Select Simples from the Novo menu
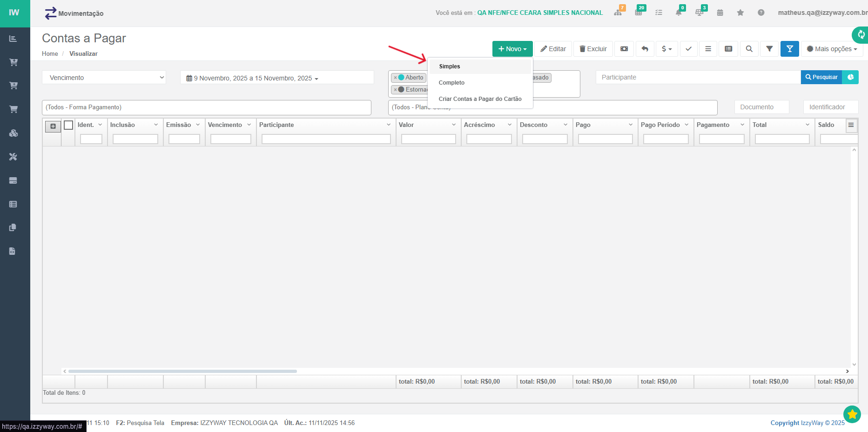 click(x=449, y=66)
